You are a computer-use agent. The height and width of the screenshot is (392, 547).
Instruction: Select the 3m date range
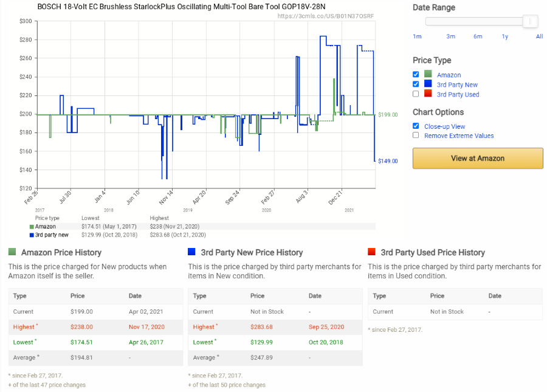click(x=451, y=36)
